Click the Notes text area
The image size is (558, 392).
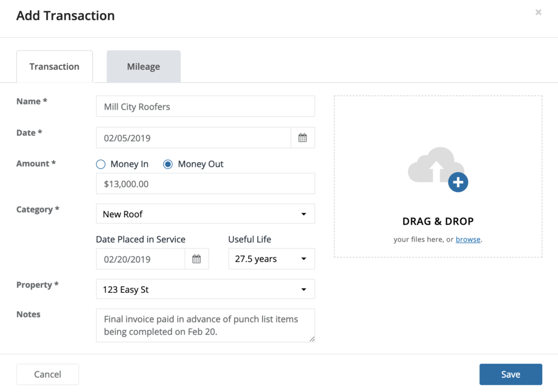(205, 325)
